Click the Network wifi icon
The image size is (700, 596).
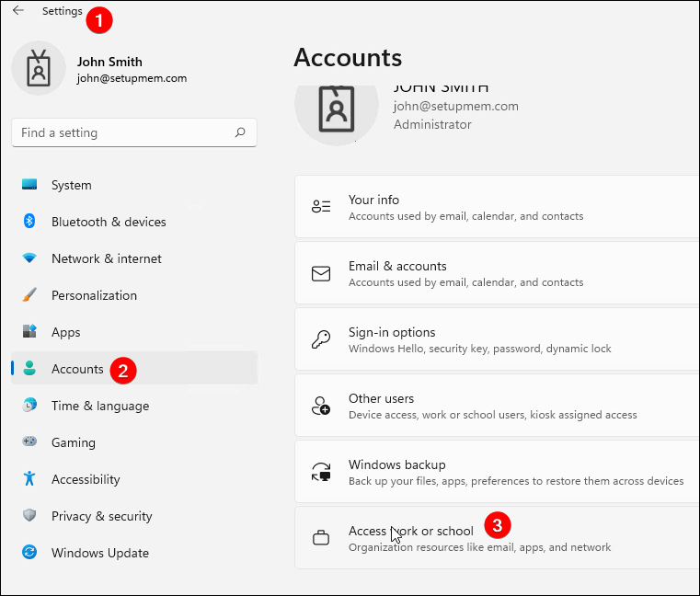[x=29, y=258]
